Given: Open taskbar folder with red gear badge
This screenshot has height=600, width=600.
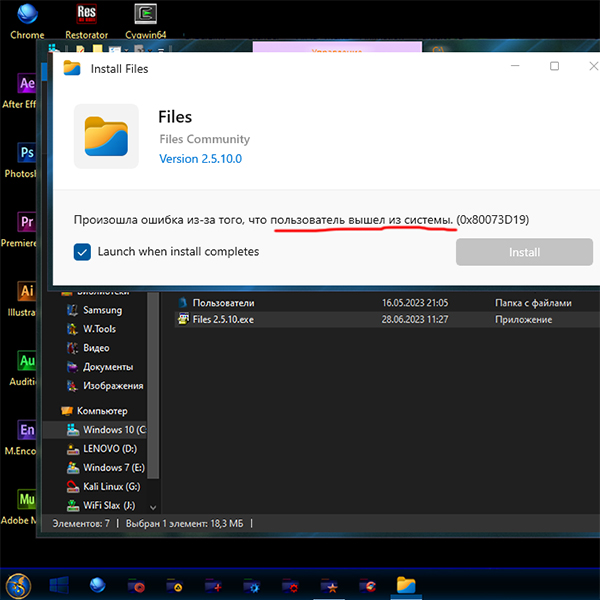Looking at the screenshot, I should pos(290,585).
